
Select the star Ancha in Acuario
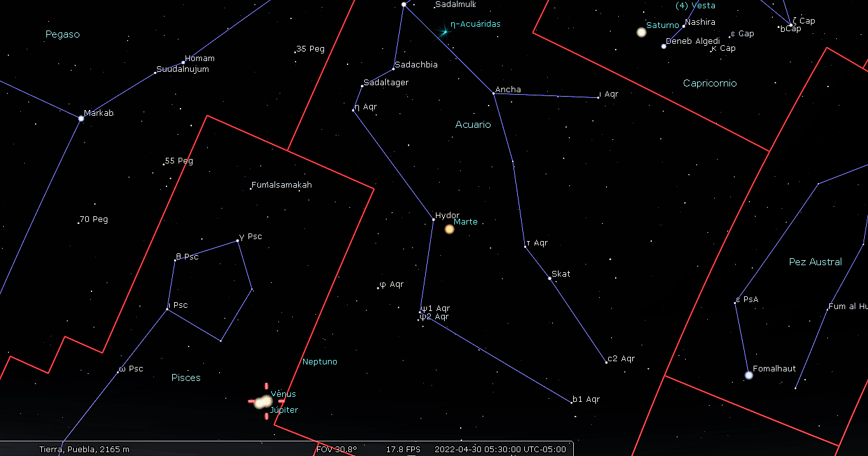tap(494, 93)
